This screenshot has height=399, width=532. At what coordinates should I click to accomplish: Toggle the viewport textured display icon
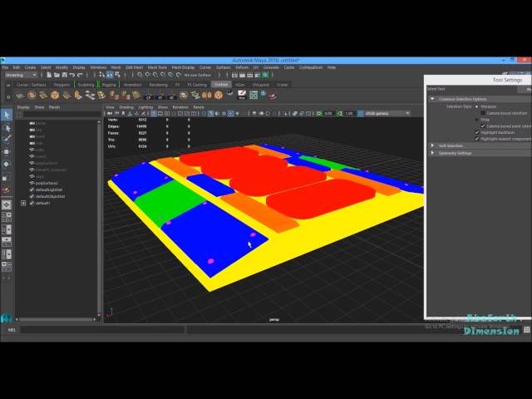230,113
